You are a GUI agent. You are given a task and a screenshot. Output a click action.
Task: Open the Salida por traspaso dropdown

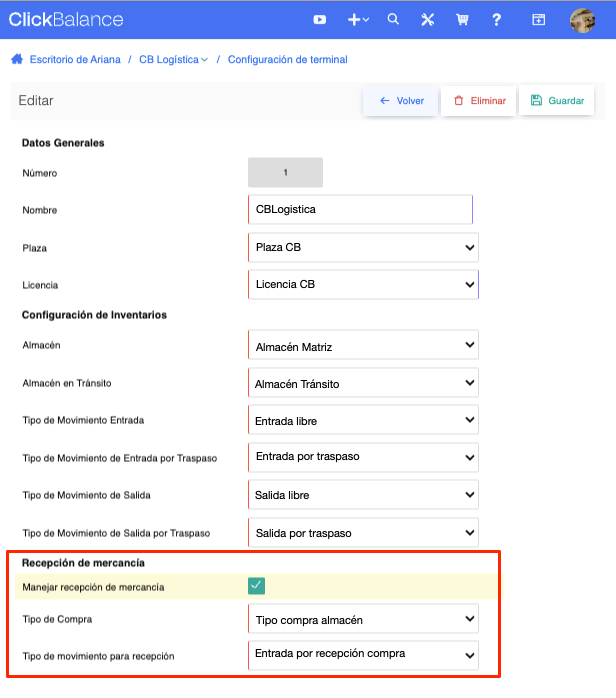pyautogui.click(x=363, y=532)
